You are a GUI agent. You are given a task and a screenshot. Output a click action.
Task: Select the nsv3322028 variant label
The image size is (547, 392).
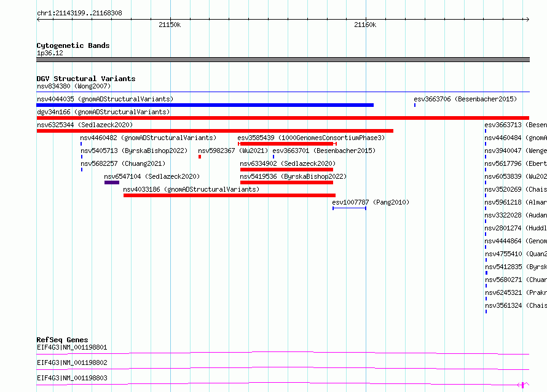point(516,215)
